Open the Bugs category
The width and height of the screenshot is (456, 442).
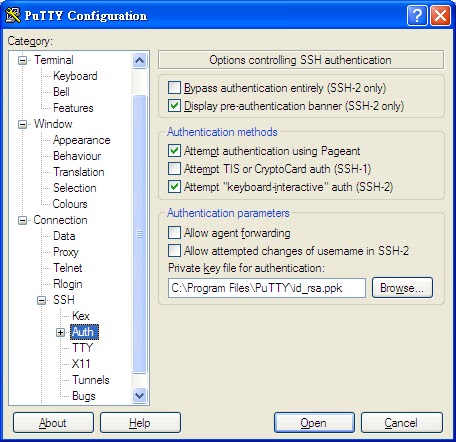pos(84,396)
